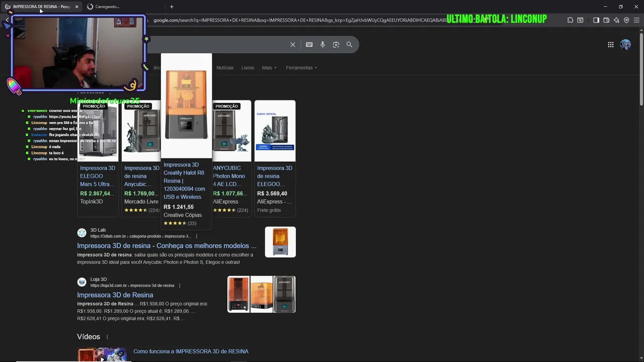Click the magnifier search button
Screen dimensions: 644x362
click(x=349, y=45)
